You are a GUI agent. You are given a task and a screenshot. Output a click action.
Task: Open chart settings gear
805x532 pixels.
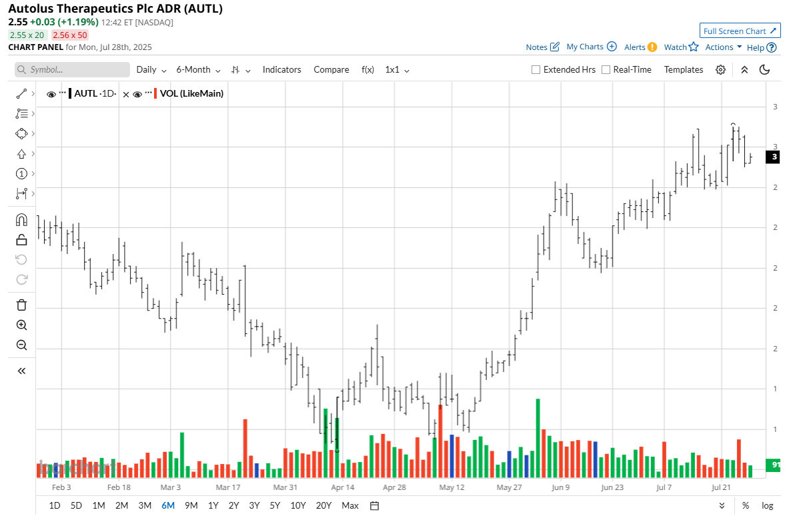point(720,70)
